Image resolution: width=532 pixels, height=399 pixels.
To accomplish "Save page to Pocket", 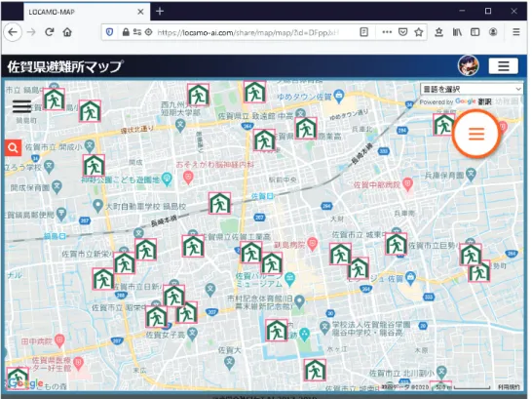I will 402,32.
